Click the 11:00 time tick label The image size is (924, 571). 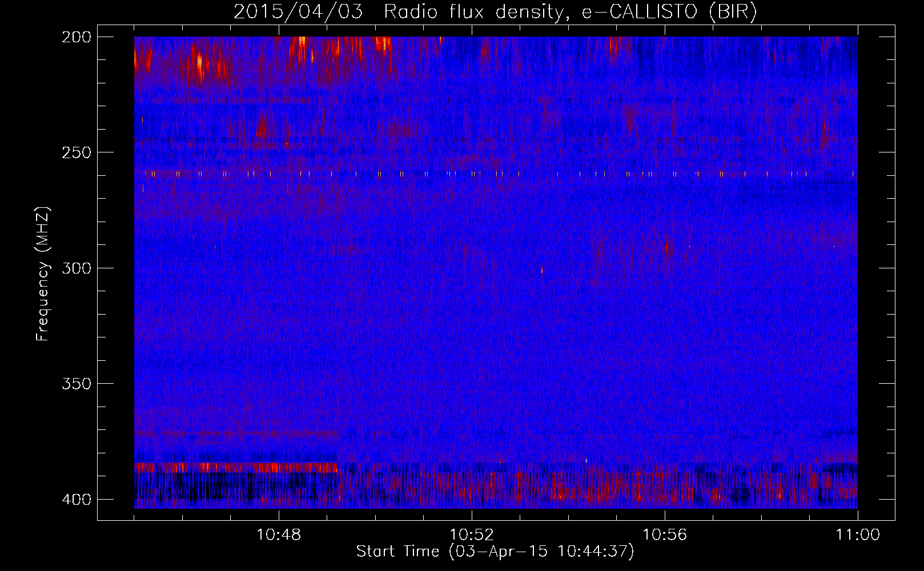point(858,535)
